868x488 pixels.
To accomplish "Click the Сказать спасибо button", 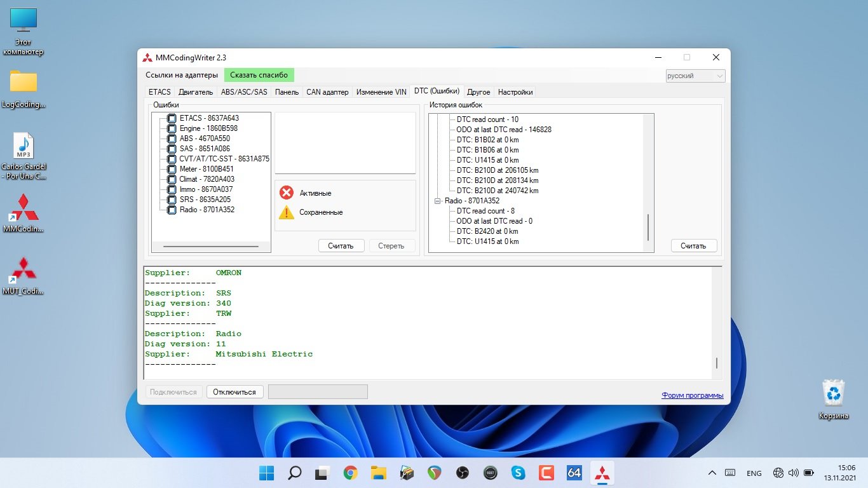I will point(259,75).
